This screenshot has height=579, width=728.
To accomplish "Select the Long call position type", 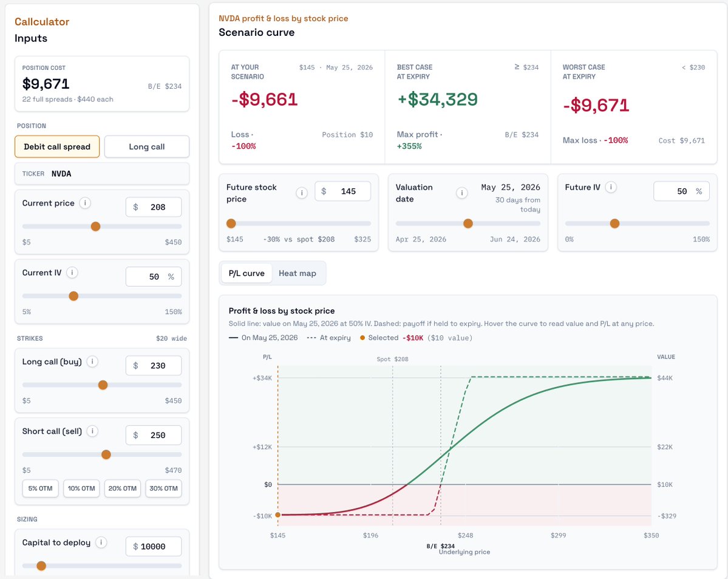I will tap(147, 147).
